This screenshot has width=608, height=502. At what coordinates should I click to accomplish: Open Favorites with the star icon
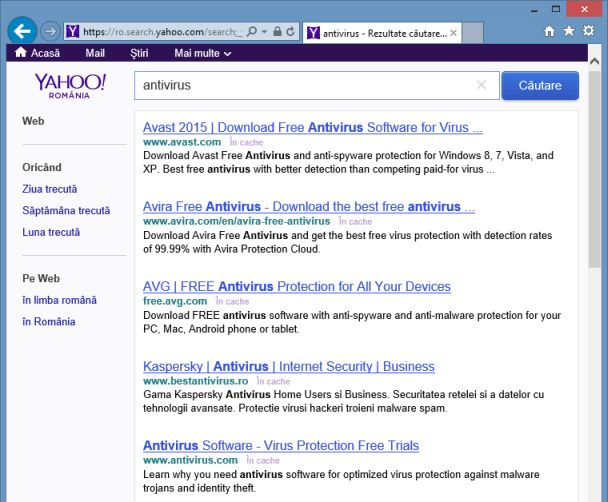pos(569,31)
